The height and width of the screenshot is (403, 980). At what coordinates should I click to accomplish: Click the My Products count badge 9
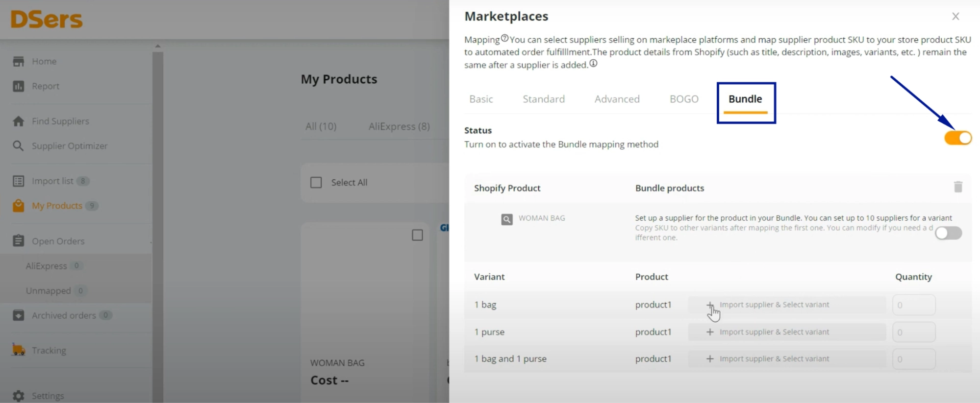pos(92,206)
